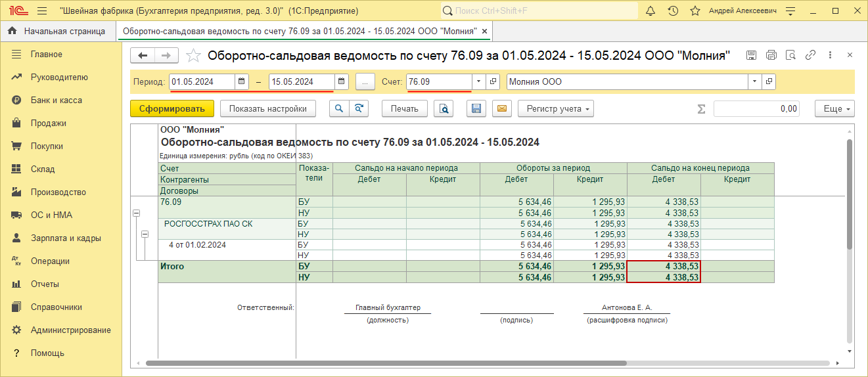Send report by email envelope icon
The image size is (868, 377).
point(502,109)
